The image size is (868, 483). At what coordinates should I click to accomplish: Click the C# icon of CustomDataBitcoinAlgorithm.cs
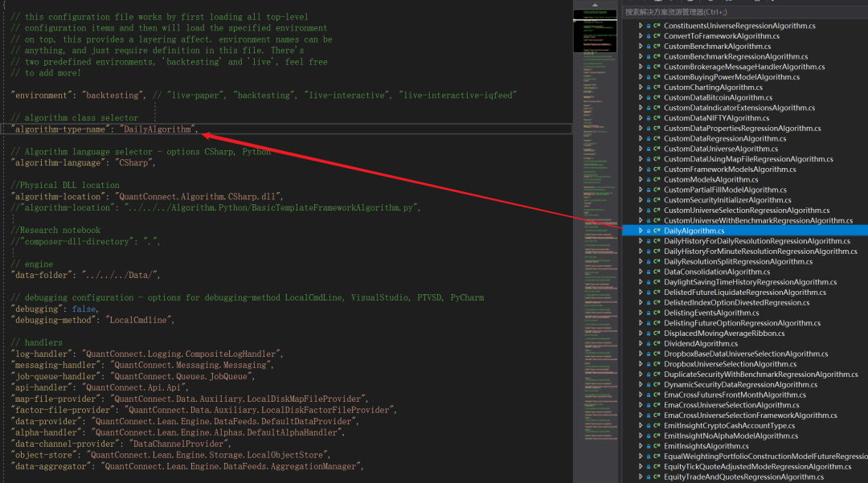pyautogui.click(x=657, y=97)
